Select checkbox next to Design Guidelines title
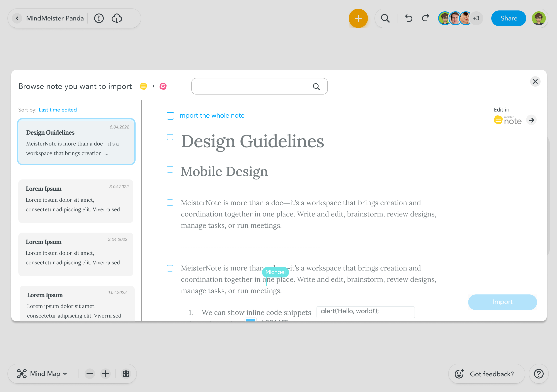The image size is (558, 392). pos(170,137)
